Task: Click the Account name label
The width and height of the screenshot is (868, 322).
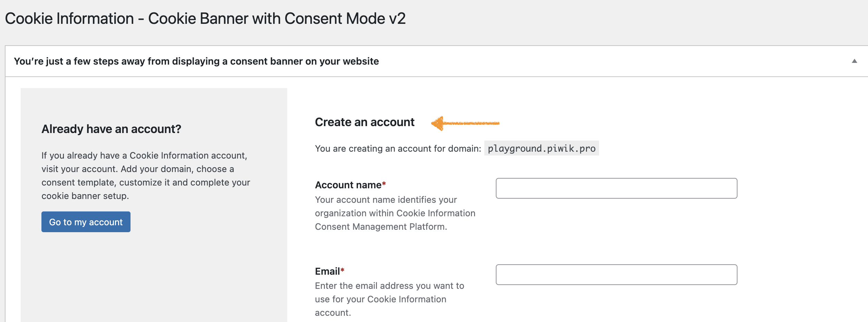Action: [348, 185]
